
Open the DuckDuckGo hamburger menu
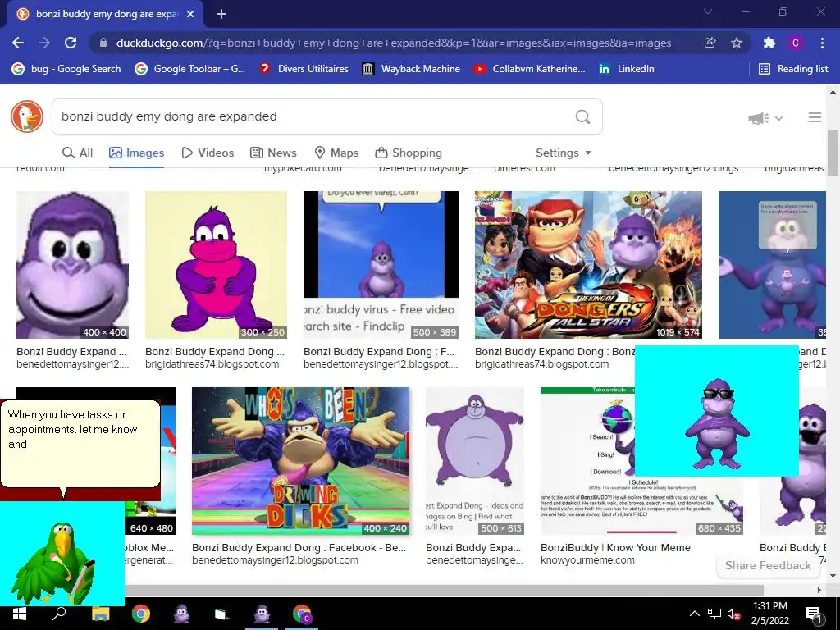click(815, 117)
